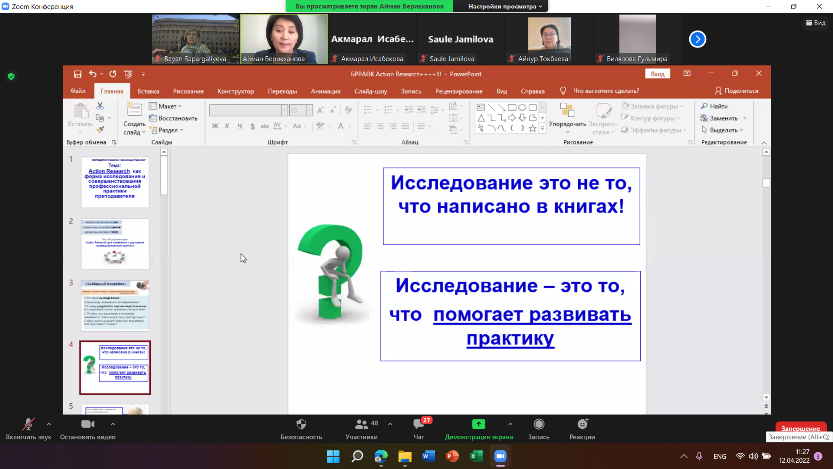The width and height of the screenshot is (833, 469).
Task: Start recording with the Запись icon
Action: (539, 425)
